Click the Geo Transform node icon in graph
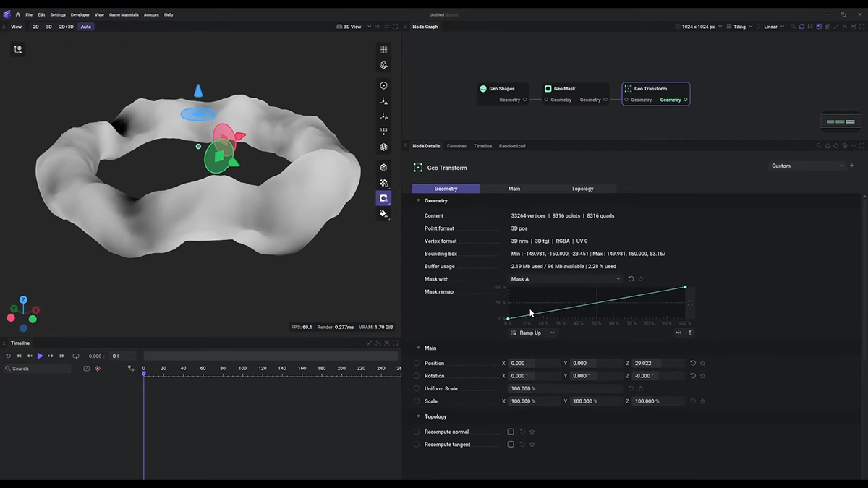This screenshot has height=488, width=868. coord(628,89)
